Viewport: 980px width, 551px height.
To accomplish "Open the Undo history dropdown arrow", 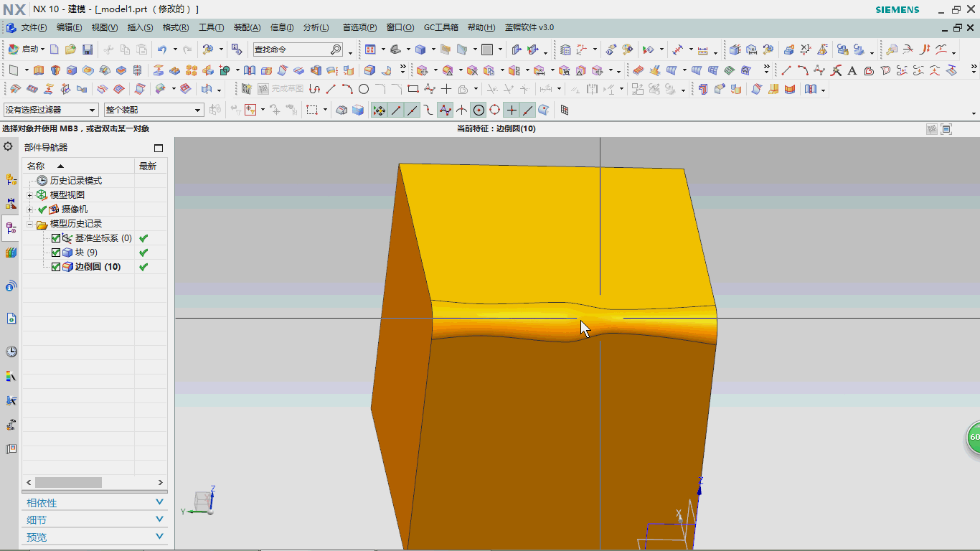I will (175, 50).
